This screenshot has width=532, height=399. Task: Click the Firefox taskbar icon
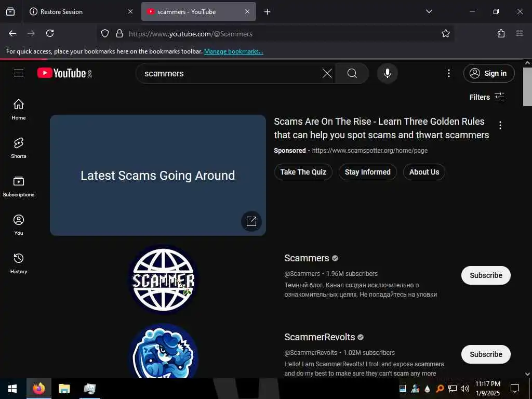pos(38,389)
